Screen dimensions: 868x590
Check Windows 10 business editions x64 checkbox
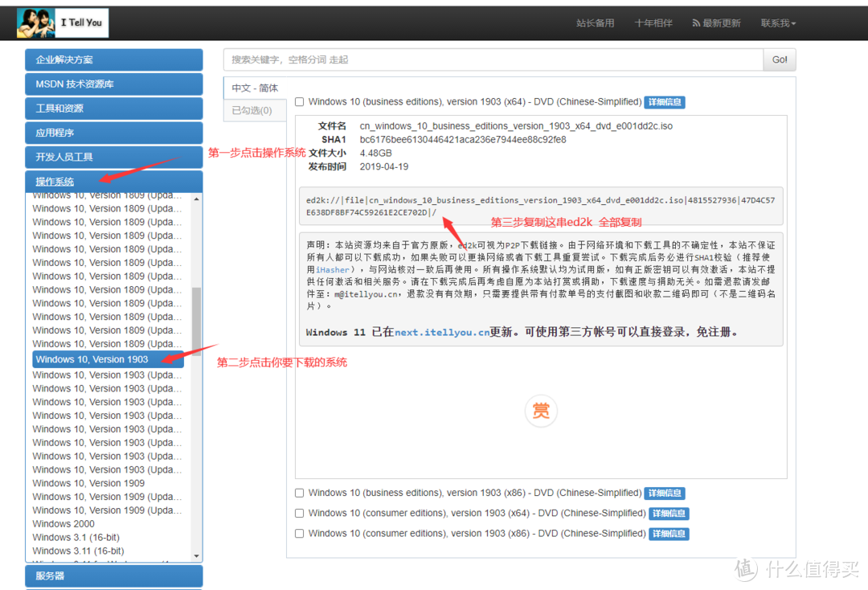[300, 102]
